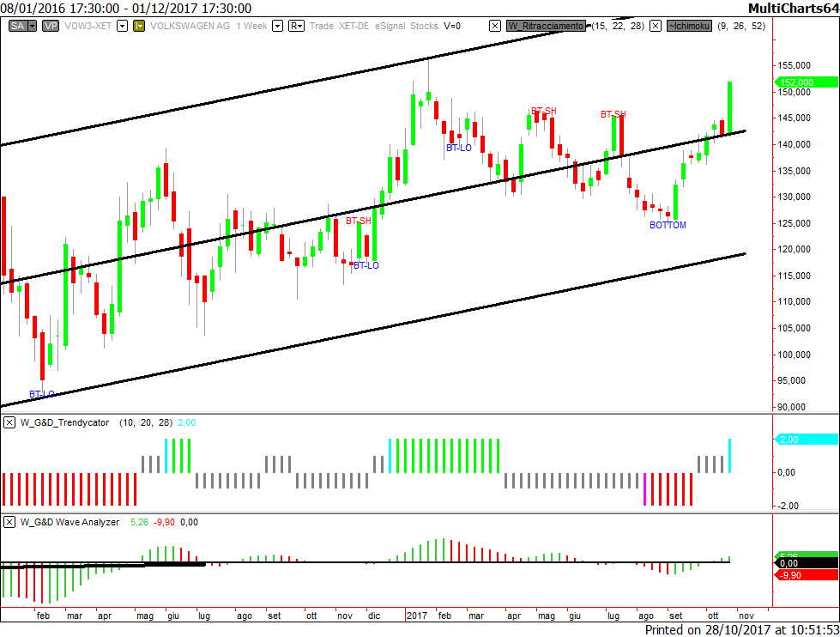This screenshot has height=637, width=840.
Task: Click the 125,000 price axis label
Action: tap(794, 223)
